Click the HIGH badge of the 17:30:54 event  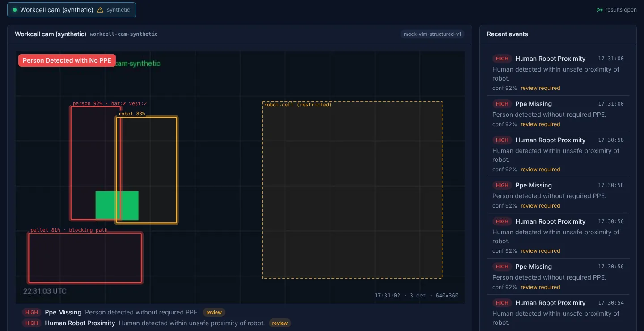point(502,303)
